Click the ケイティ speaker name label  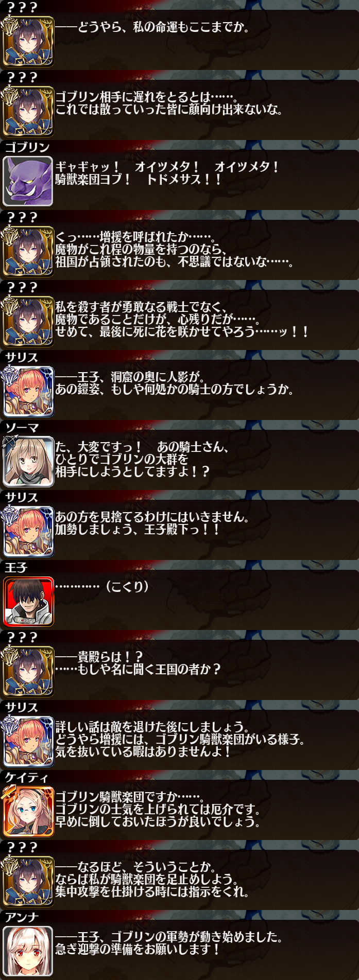click(x=26, y=777)
